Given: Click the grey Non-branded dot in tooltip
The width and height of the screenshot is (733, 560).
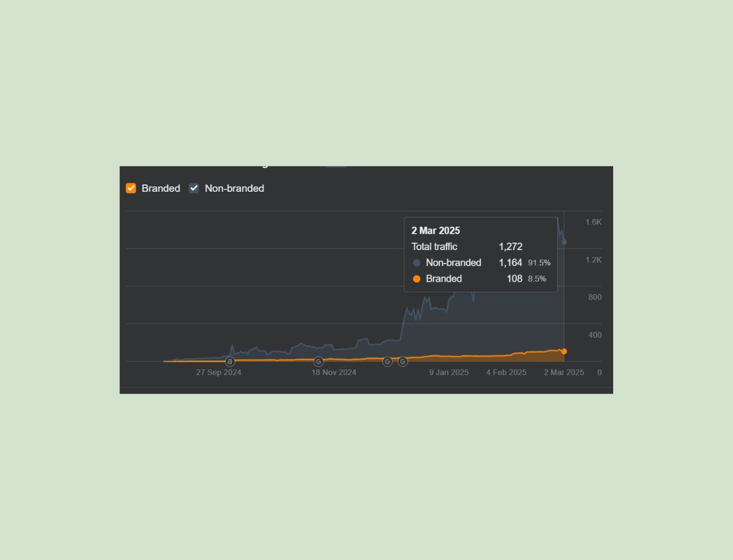Looking at the screenshot, I should pos(417,263).
